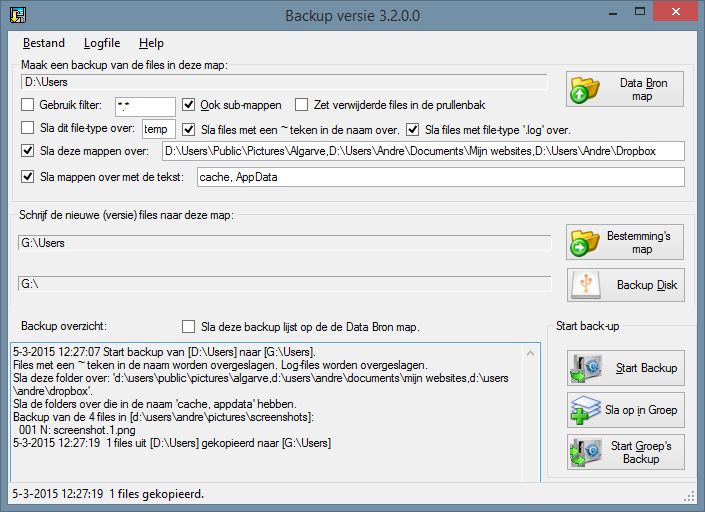Click the G:\ backup disk field
This screenshot has width=705, height=512.
[x=284, y=284]
